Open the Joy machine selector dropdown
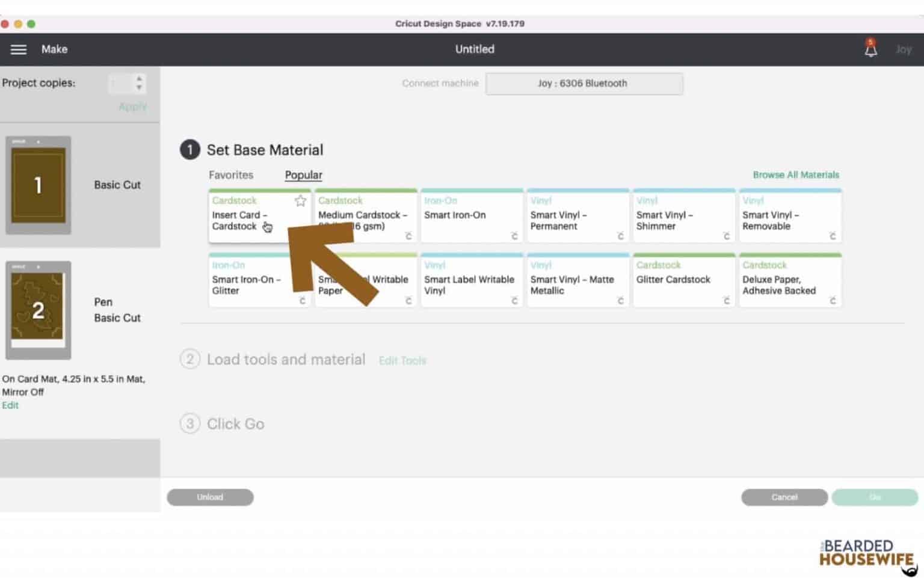Viewport: 924px width, 587px height. (584, 84)
